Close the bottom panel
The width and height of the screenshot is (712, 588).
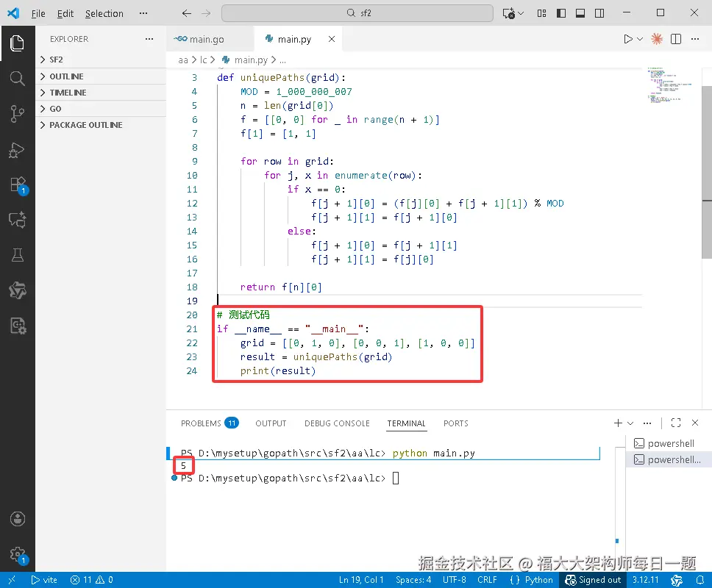[695, 423]
